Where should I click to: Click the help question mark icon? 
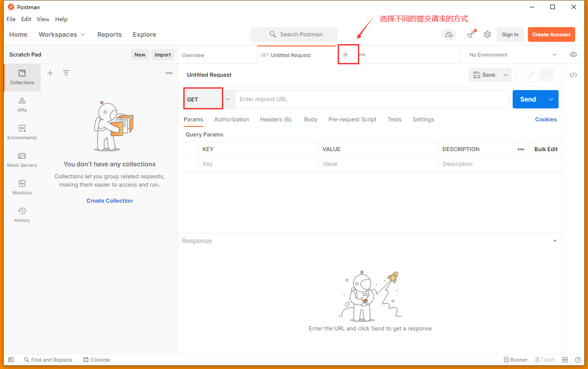coord(577,360)
